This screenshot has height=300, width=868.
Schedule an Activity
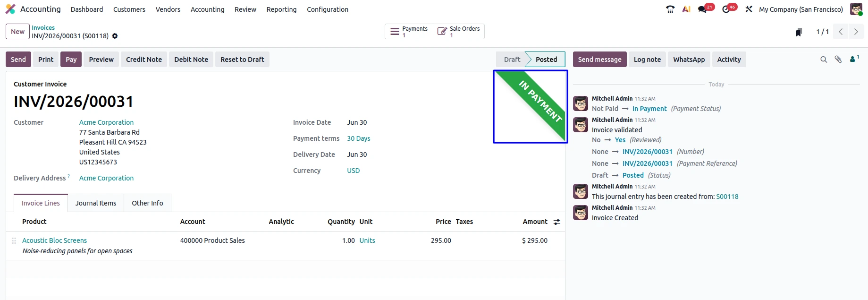point(729,60)
